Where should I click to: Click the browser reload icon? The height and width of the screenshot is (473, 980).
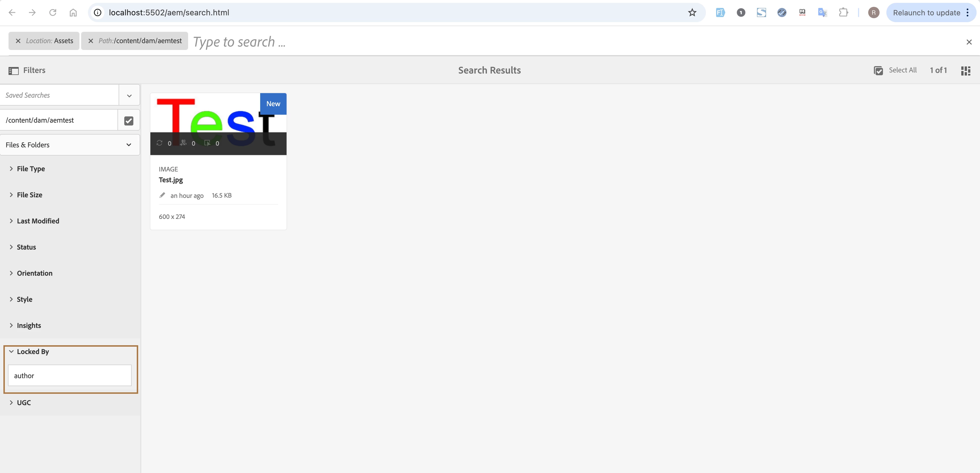click(52, 12)
